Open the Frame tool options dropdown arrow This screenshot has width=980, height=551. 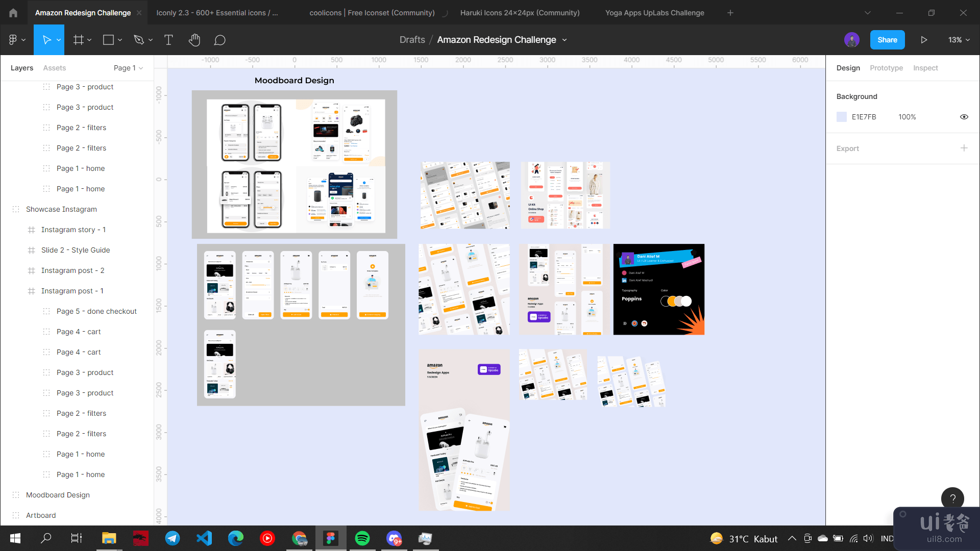(90, 40)
